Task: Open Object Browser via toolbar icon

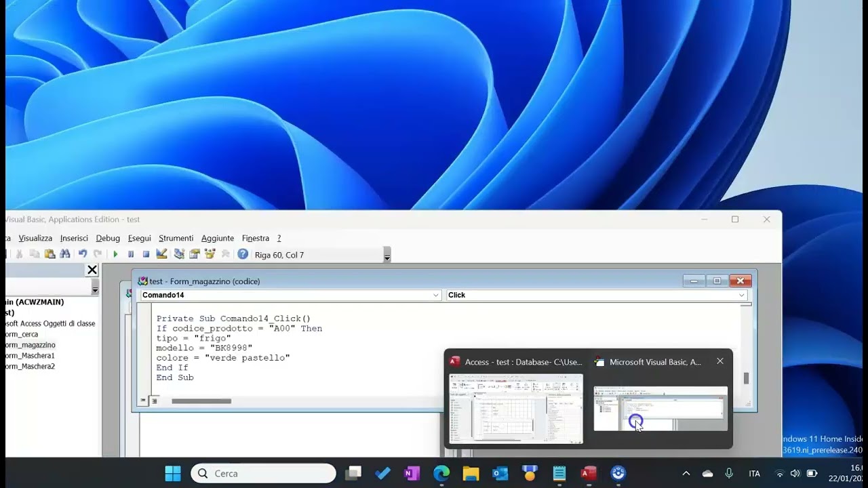Action: (210, 254)
